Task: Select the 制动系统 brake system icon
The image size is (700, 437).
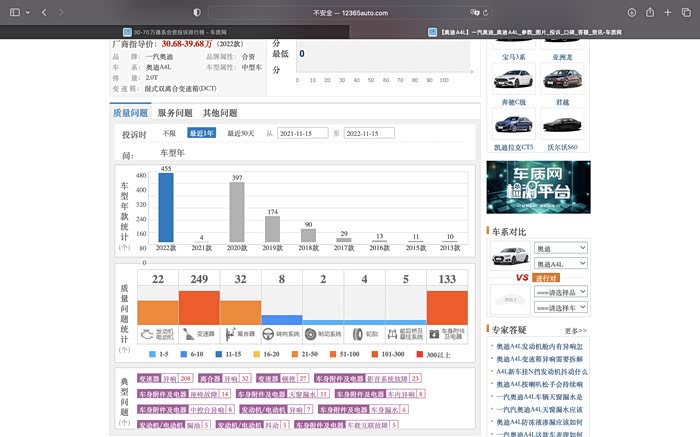Action: (x=323, y=334)
